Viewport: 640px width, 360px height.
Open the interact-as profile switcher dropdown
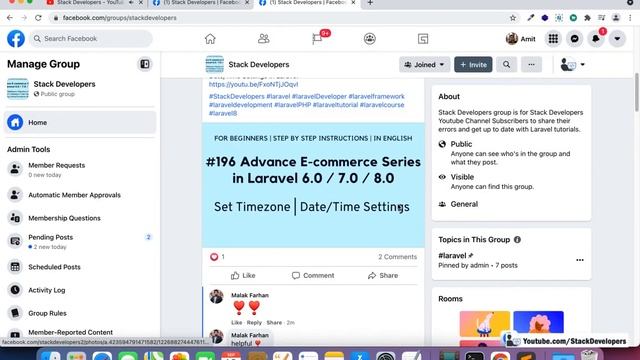(x=572, y=64)
